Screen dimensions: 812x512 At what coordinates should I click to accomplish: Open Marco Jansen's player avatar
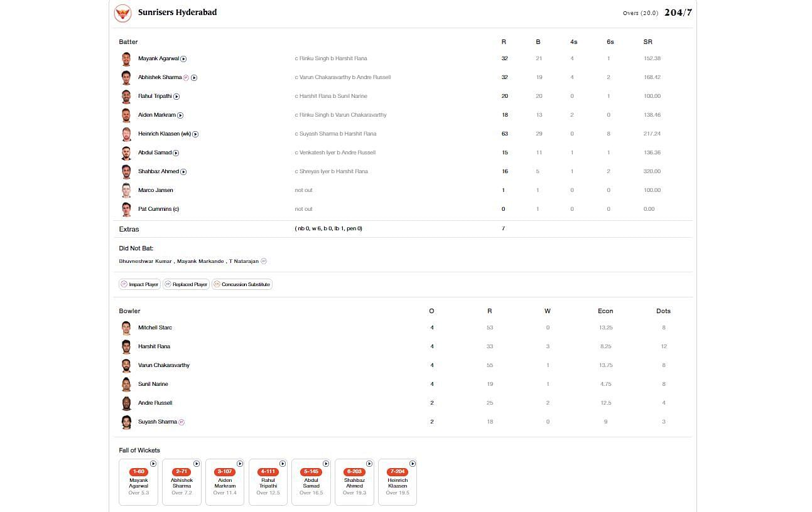(126, 191)
